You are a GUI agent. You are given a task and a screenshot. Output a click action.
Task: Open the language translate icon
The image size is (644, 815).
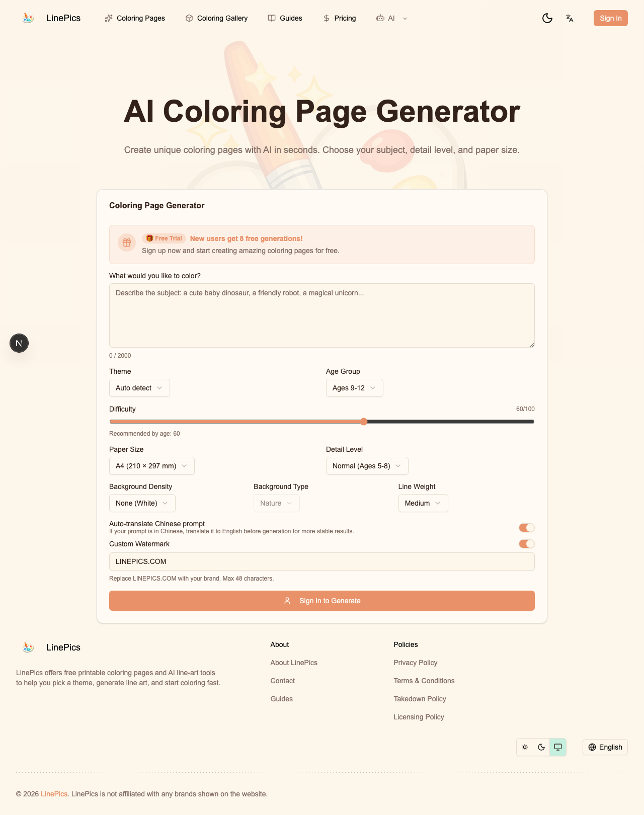[x=570, y=18]
